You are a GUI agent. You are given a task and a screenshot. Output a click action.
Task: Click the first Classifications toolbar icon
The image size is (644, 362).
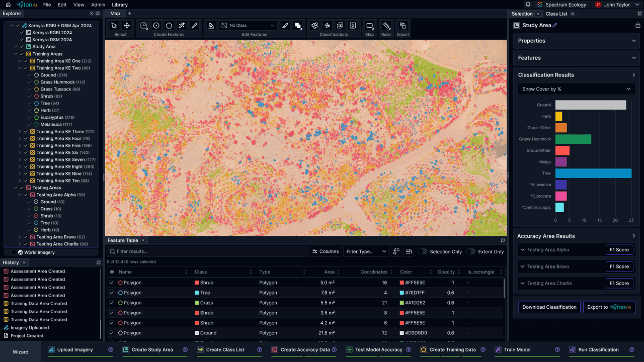coord(314,26)
